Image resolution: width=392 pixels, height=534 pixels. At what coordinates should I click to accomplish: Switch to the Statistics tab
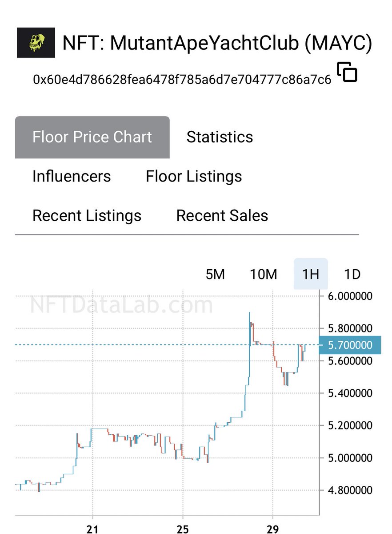pyautogui.click(x=220, y=137)
